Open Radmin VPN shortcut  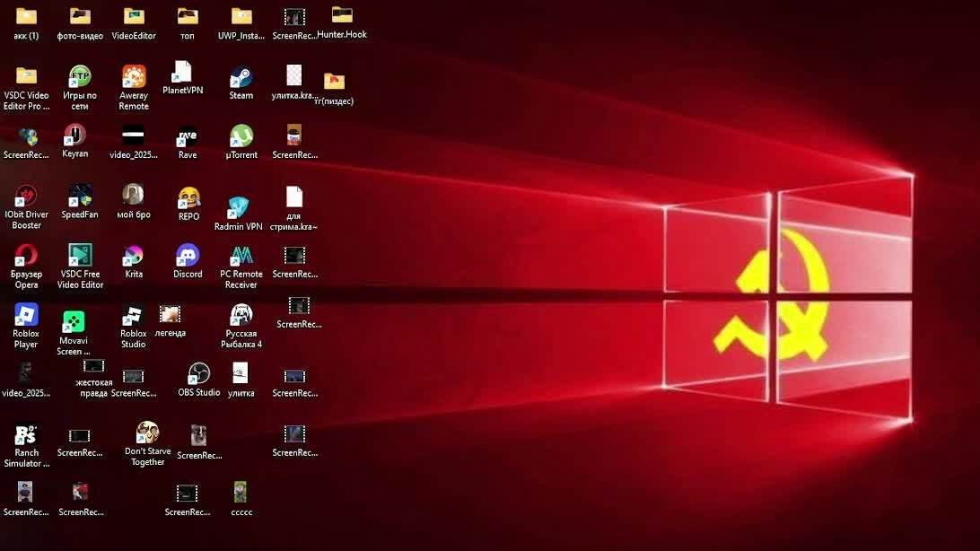point(238,207)
